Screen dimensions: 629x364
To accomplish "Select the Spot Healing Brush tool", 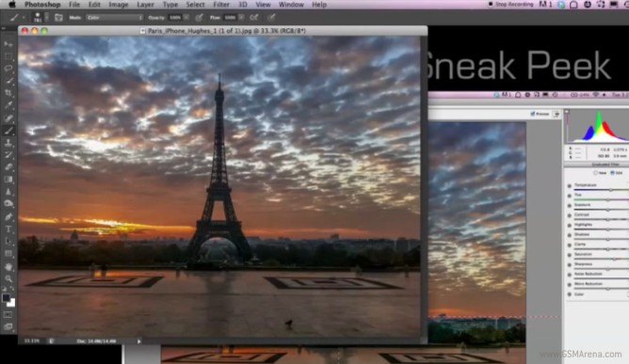I will [x=8, y=119].
